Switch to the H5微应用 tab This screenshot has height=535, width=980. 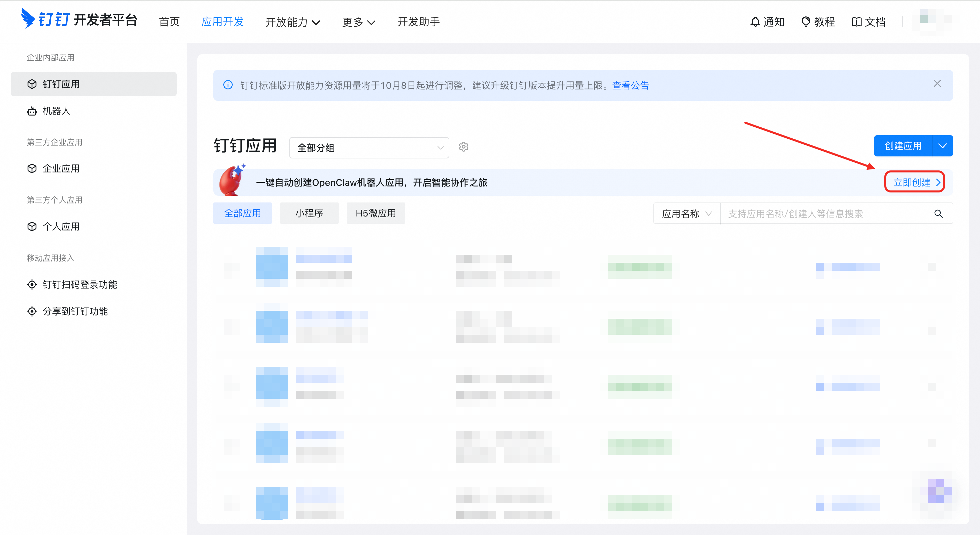click(376, 213)
